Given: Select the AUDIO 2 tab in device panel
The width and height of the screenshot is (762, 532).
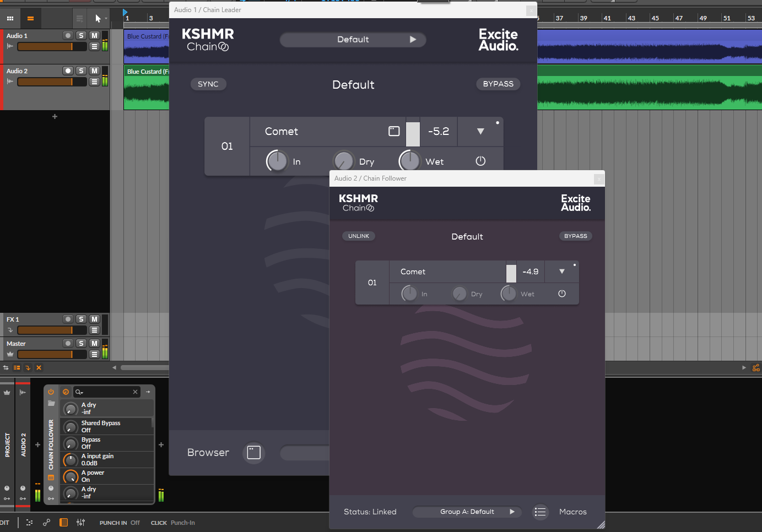Looking at the screenshot, I should (x=23, y=445).
